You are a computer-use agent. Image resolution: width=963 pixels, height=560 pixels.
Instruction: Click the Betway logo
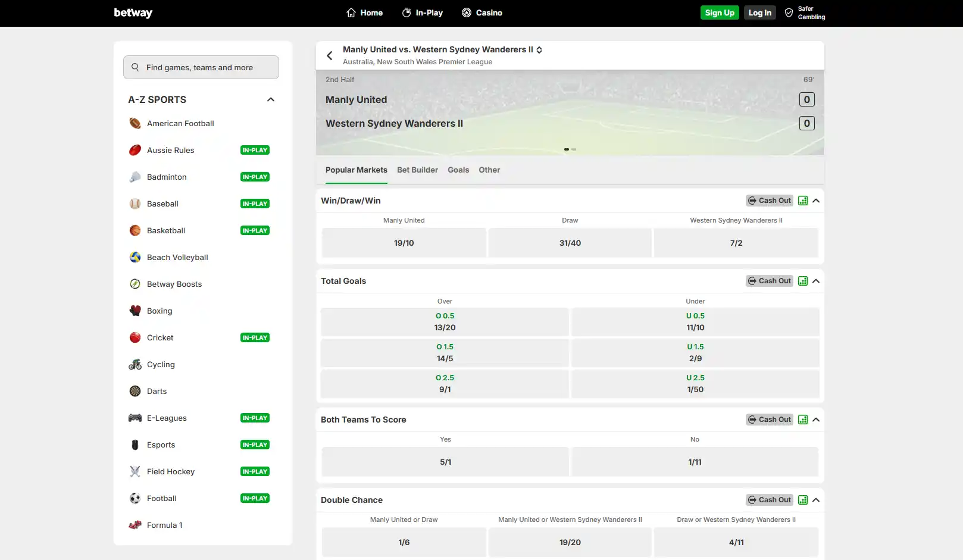[x=133, y=12]
